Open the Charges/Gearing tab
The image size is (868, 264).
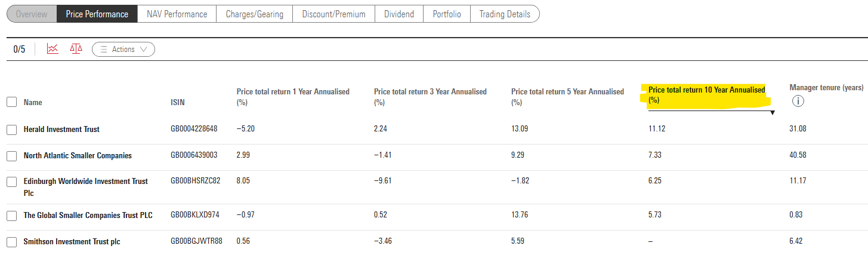coord(255,14)
